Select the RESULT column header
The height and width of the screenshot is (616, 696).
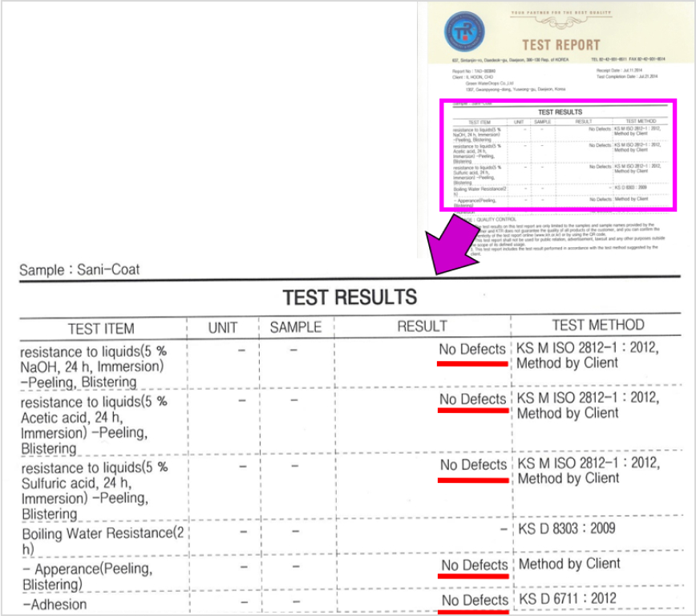pos(422,326)
